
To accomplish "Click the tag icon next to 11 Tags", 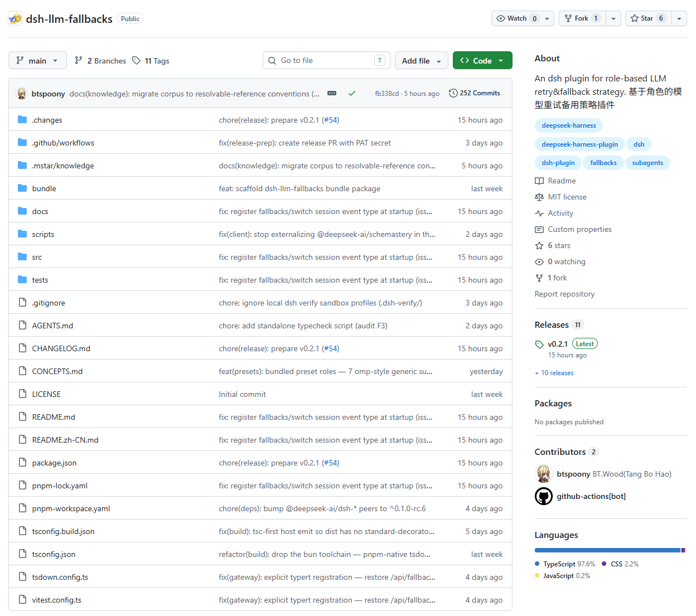I will click(136, 60).
